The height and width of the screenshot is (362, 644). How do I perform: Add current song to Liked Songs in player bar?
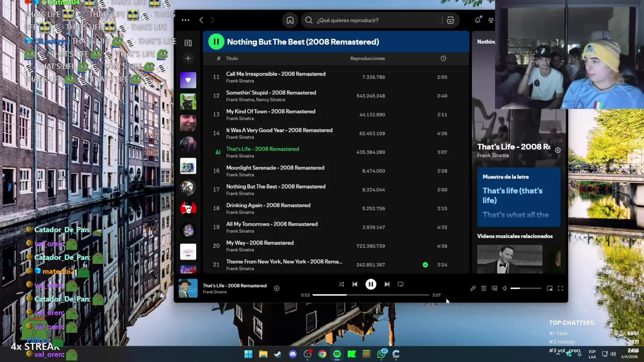coord(276,288)
